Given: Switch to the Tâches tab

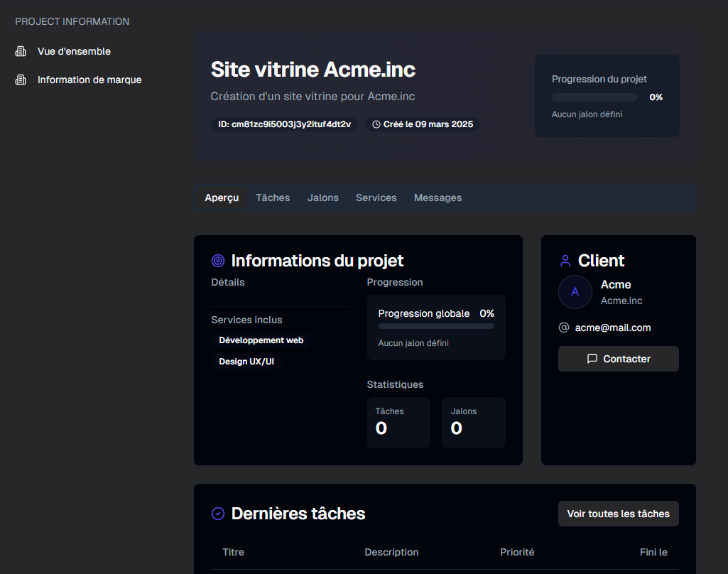Looking at the screenshot, I should [x=273, y=197].
